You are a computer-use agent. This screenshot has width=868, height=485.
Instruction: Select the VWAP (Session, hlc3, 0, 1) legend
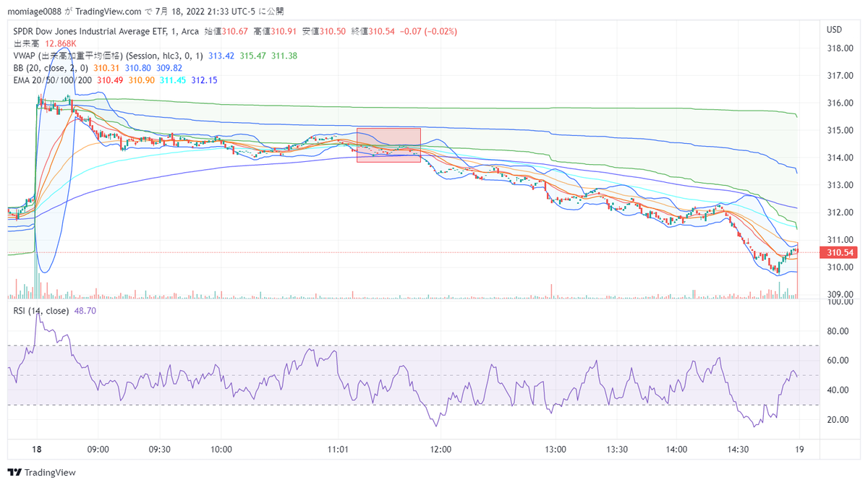tap(109, 56)
